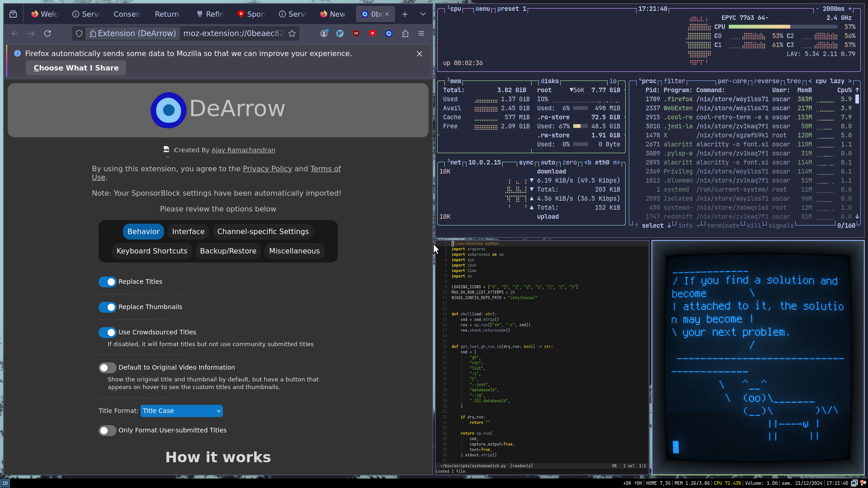Switch to the Welcome Firefox tab

(x=44, y=14)
